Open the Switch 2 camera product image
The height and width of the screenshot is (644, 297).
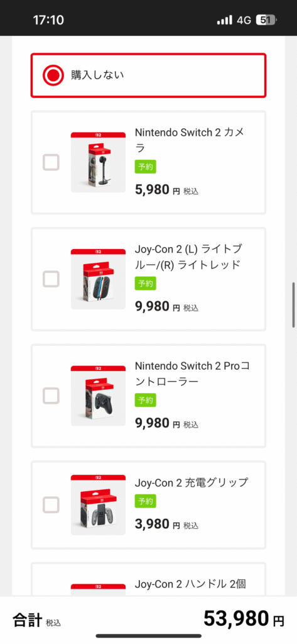(98, 162)
